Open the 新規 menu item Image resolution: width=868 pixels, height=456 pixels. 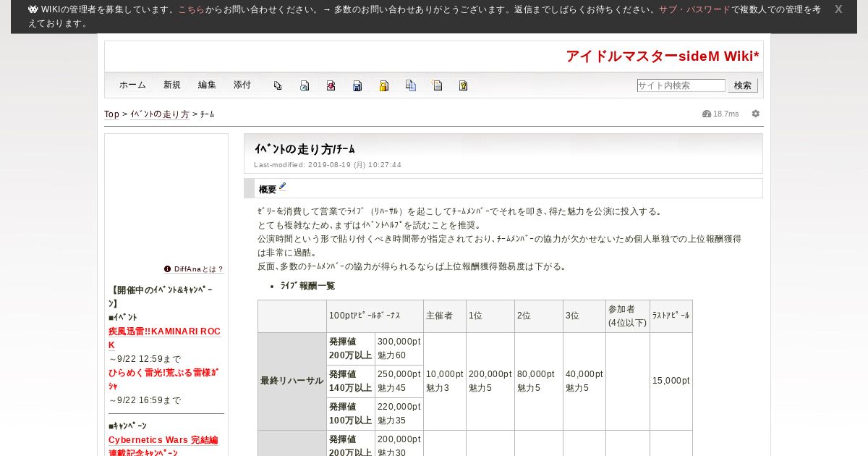[x=172, y=85]
